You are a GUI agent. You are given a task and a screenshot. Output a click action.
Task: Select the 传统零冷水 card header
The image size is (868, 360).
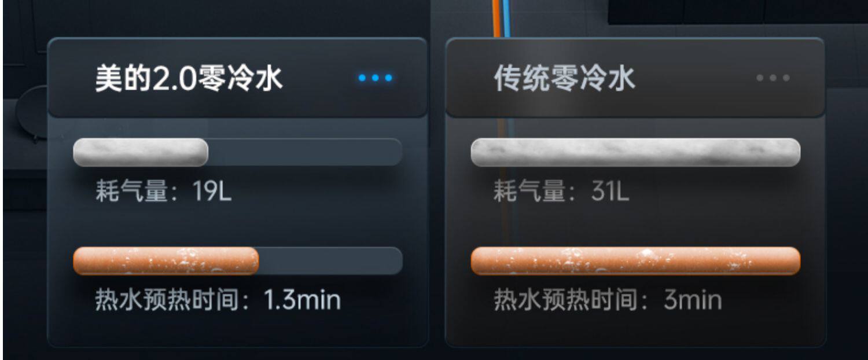pyautogui.click(x=635, y=78)
